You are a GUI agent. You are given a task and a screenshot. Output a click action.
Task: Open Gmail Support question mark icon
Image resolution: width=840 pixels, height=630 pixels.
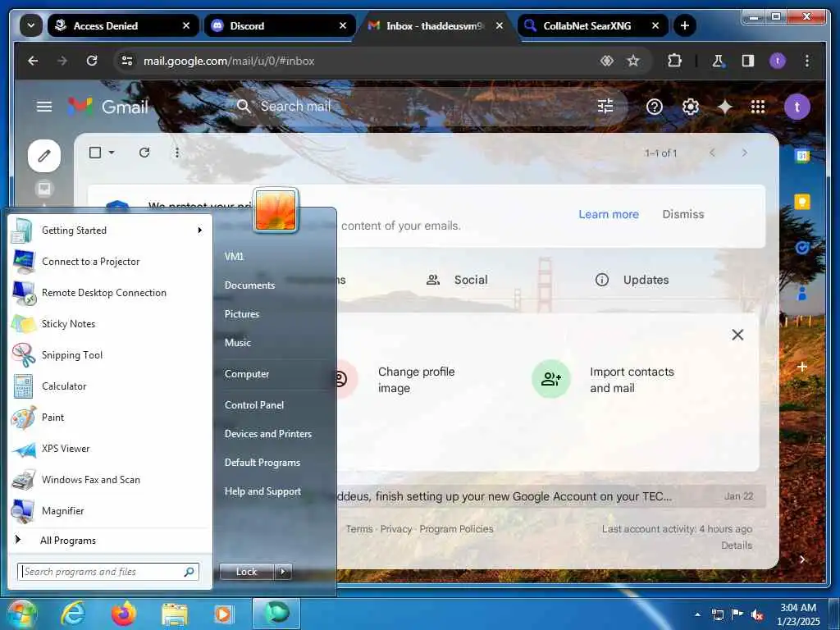point(654,107)
